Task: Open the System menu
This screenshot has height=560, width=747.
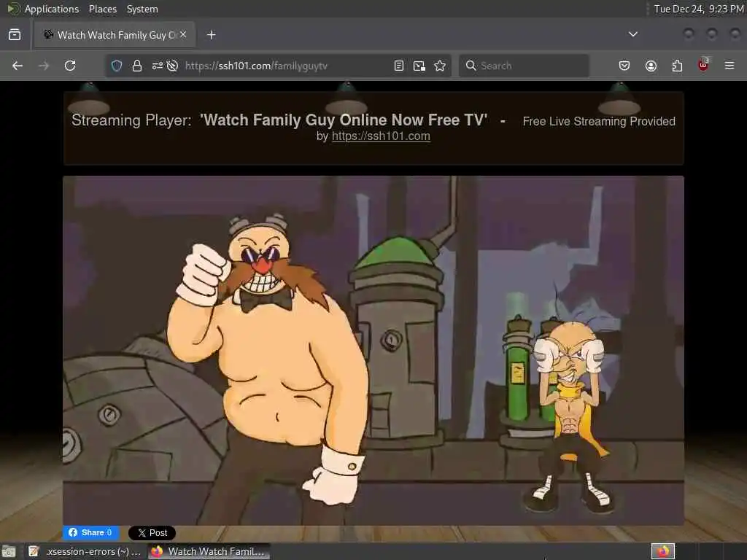Action: (142, 9)
